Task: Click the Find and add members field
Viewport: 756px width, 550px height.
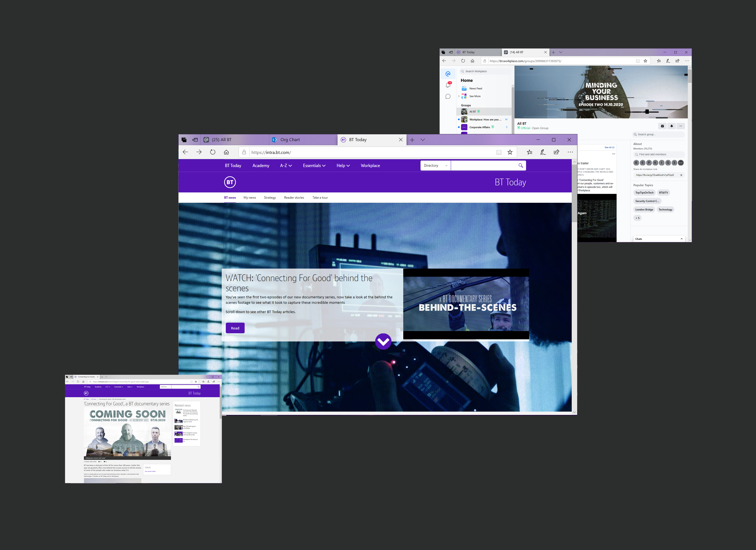Action: 659,154
